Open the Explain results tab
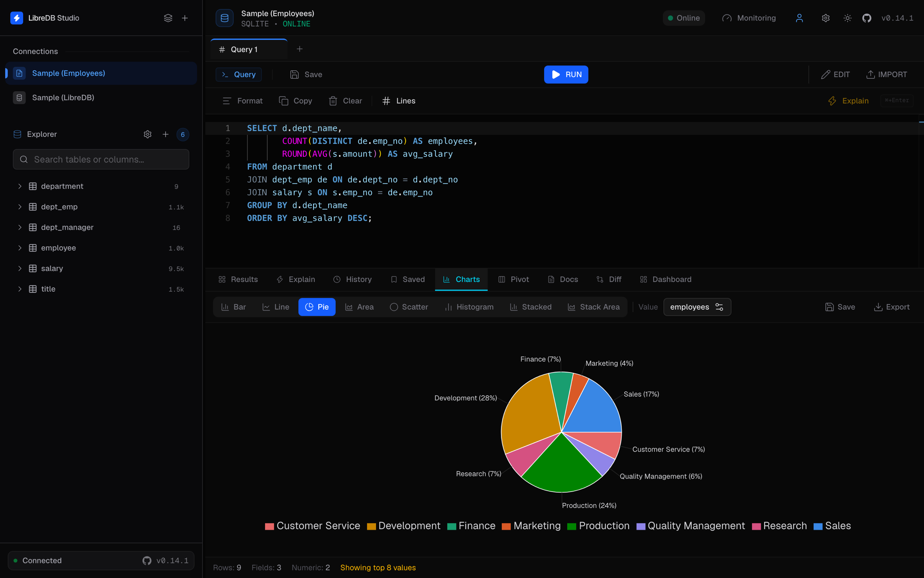This screenshot has height=578, width=924. pos(296,280)
